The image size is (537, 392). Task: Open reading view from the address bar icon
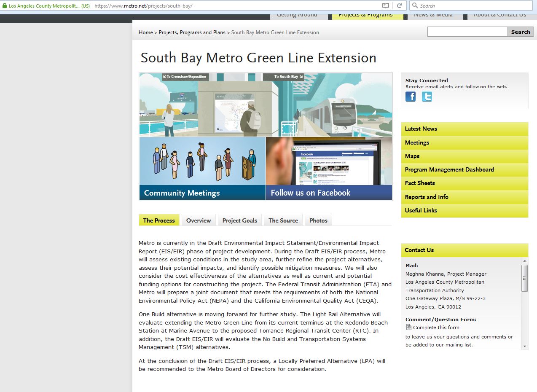point(385,5)
